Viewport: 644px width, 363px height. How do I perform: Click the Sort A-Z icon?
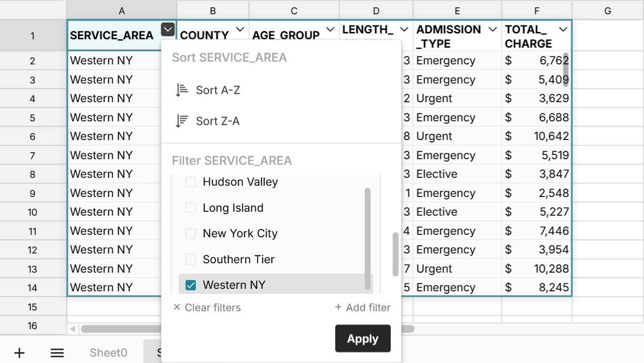click(x=182, y=89)
